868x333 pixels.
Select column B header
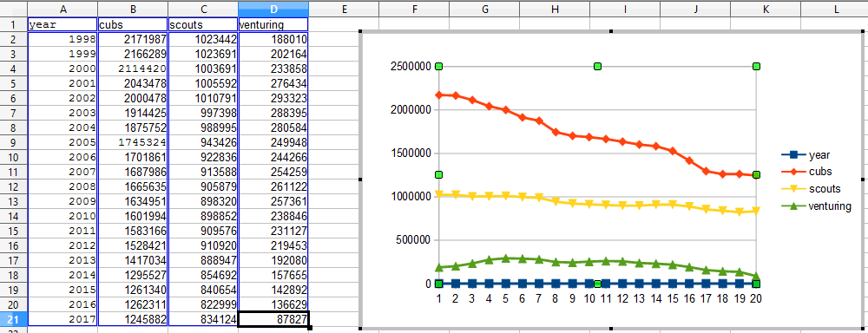coord(133,9)
